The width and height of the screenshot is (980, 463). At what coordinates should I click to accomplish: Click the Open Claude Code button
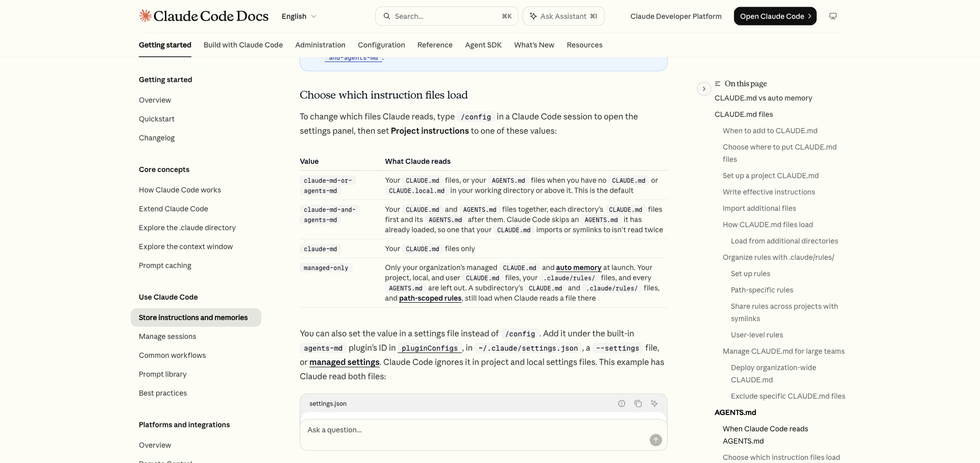(x=775, y=16)
